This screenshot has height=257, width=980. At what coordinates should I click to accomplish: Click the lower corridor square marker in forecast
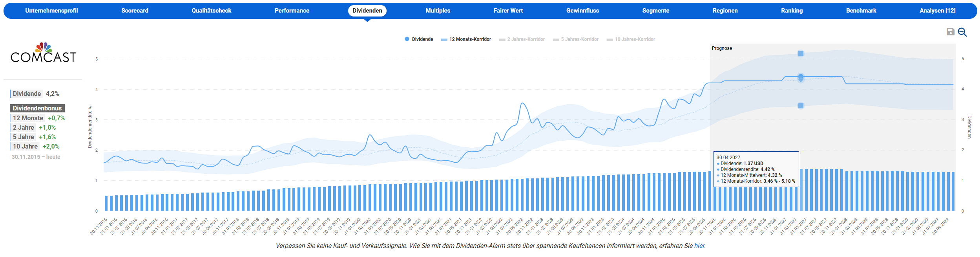[x=801, y=106]
